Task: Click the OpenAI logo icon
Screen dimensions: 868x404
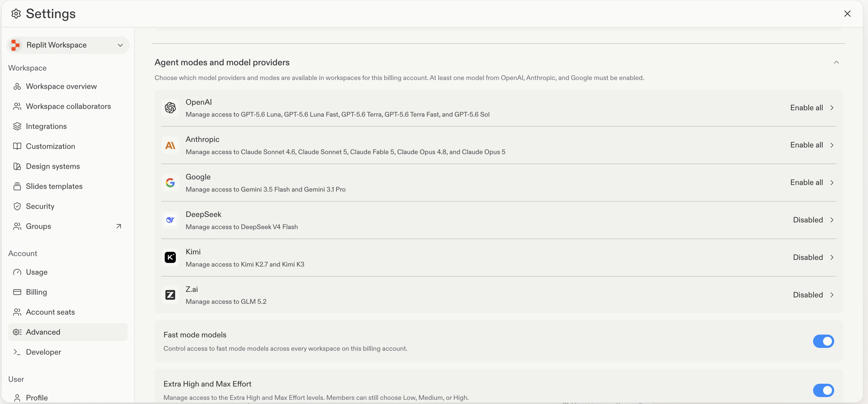Action: [x=170, y=108]
